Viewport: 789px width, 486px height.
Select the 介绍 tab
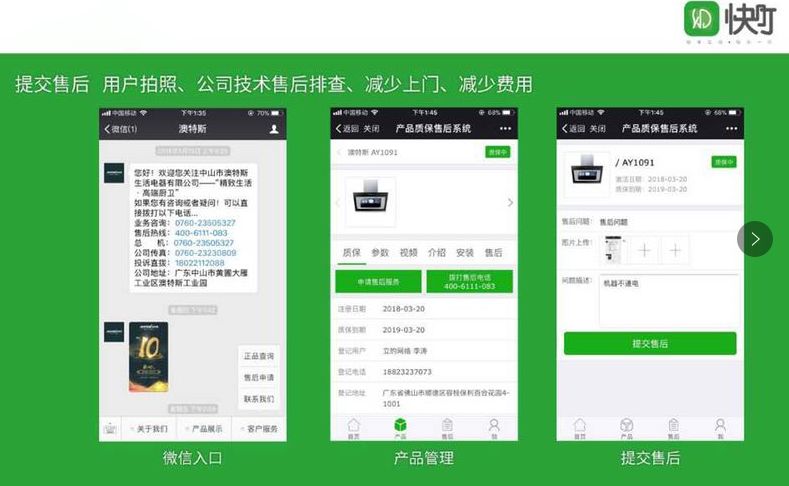[436, 253]
